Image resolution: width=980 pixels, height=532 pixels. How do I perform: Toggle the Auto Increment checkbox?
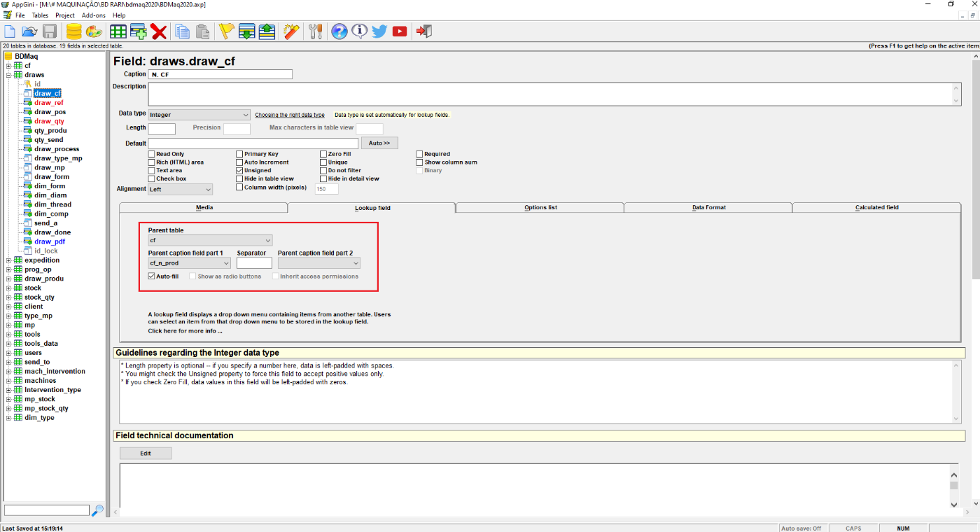point(239,162)
